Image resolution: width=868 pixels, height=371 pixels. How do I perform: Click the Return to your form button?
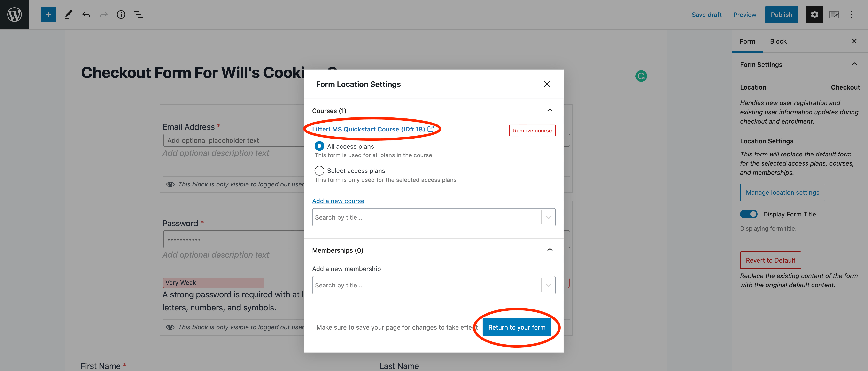click(x=517, y=327)
